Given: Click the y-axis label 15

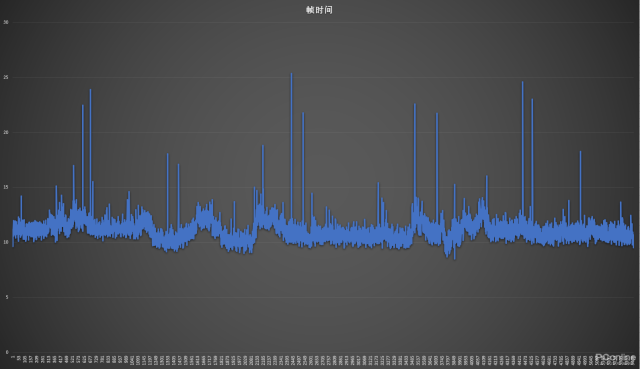Looking at the screenshot, I should [6, 187].
